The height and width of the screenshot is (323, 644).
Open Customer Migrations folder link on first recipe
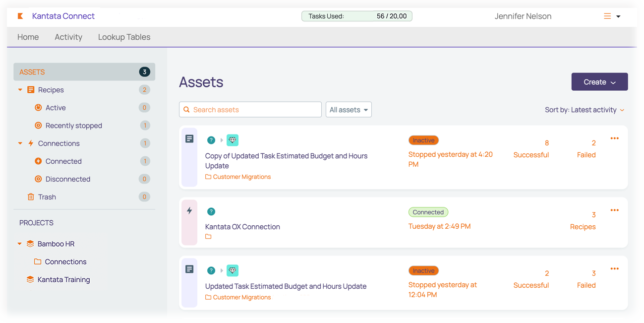click(241, 177)
